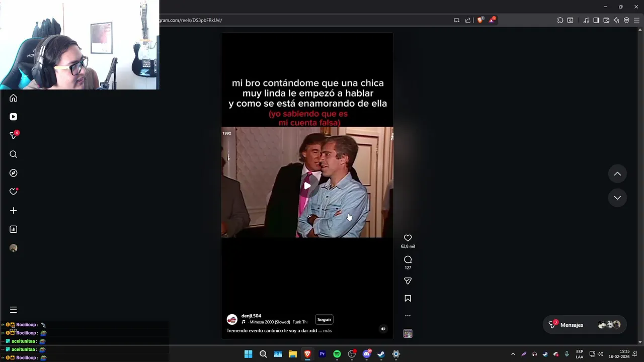
Task: Open the denji.504 profile link
Action: 251,316
